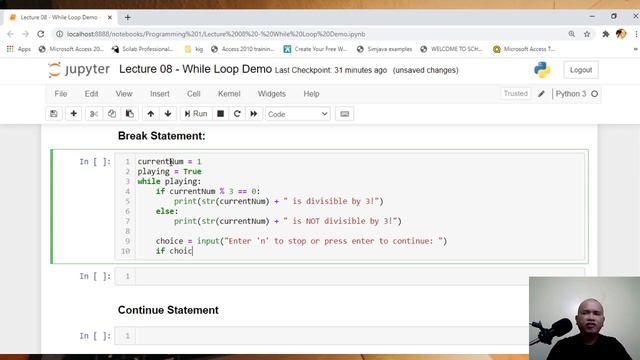Image resolution: width=640 pixels, height=360 pixels.
Task: Close the Lecture 08 browser tab
Action: tap(110, 18)
